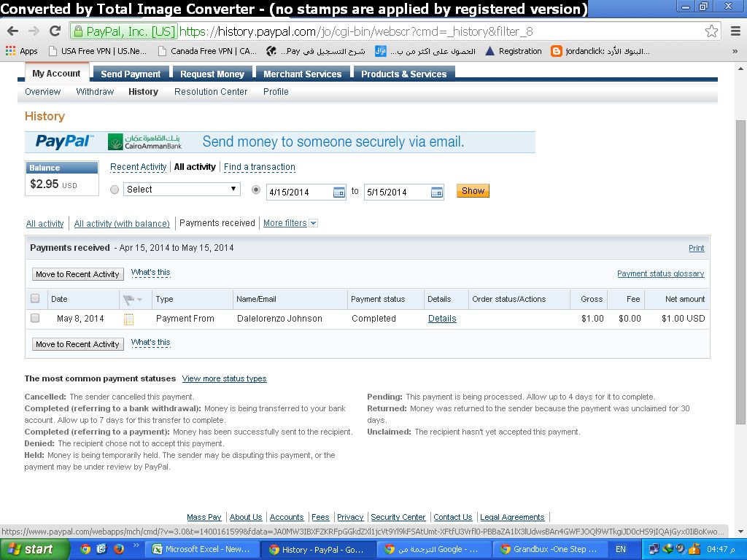Open the Security Center footer link

point(398,517)
